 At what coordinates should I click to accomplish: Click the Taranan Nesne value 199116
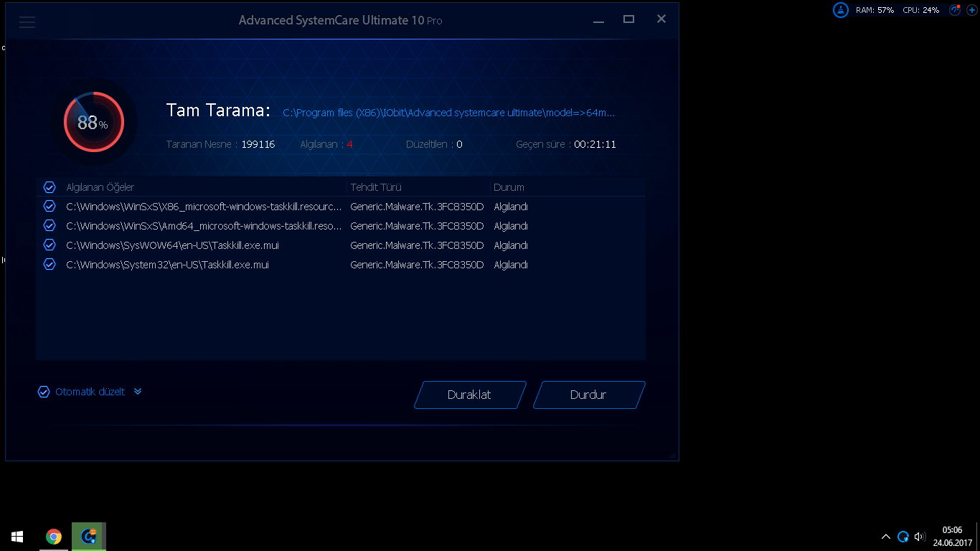258,144
